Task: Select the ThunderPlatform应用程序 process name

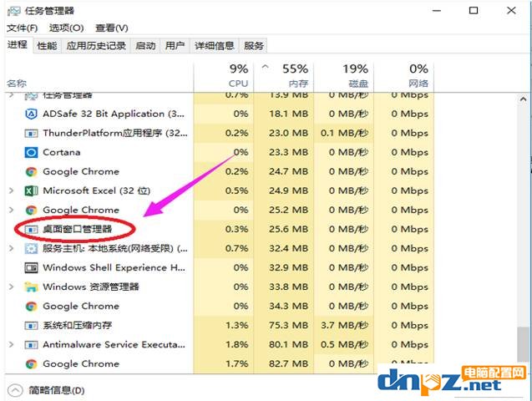Action: click(x=115, y=134)
